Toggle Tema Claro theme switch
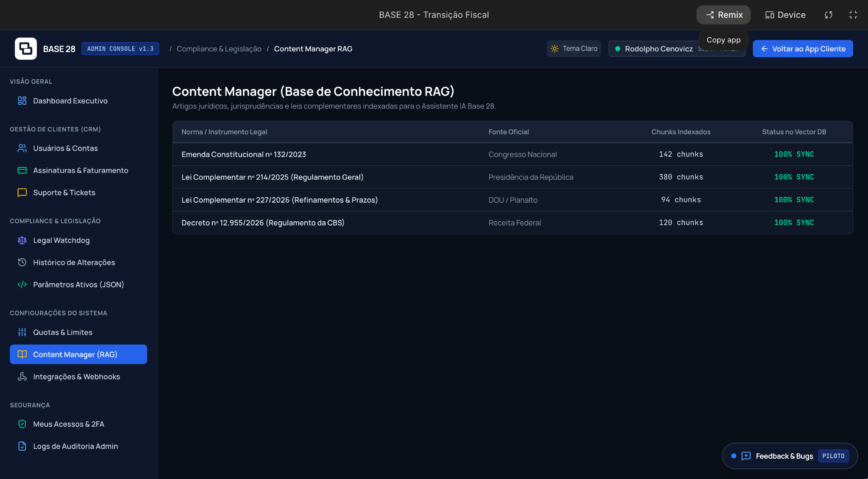Viewport: 868px width, 479px height. pos(574,49)
